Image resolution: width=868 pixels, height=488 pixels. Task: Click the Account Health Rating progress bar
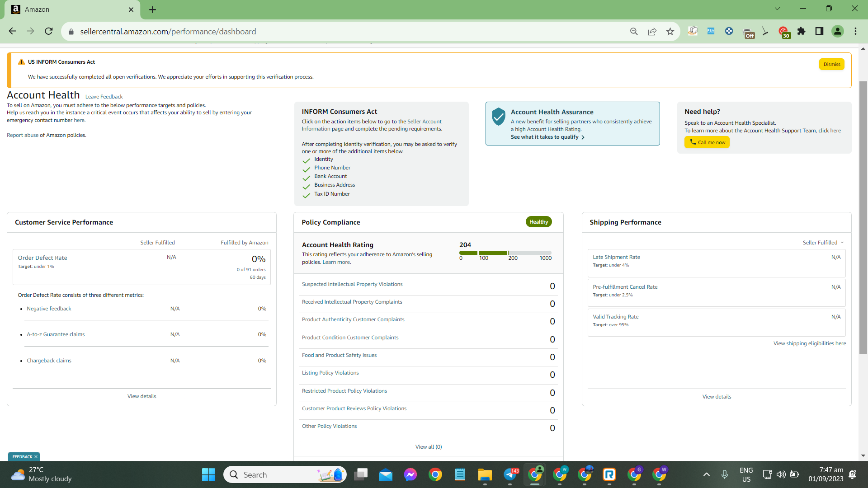click(x=505, y=253)
